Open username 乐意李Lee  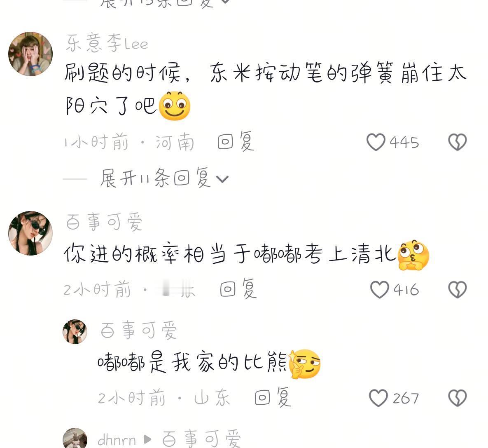point(107,43)
